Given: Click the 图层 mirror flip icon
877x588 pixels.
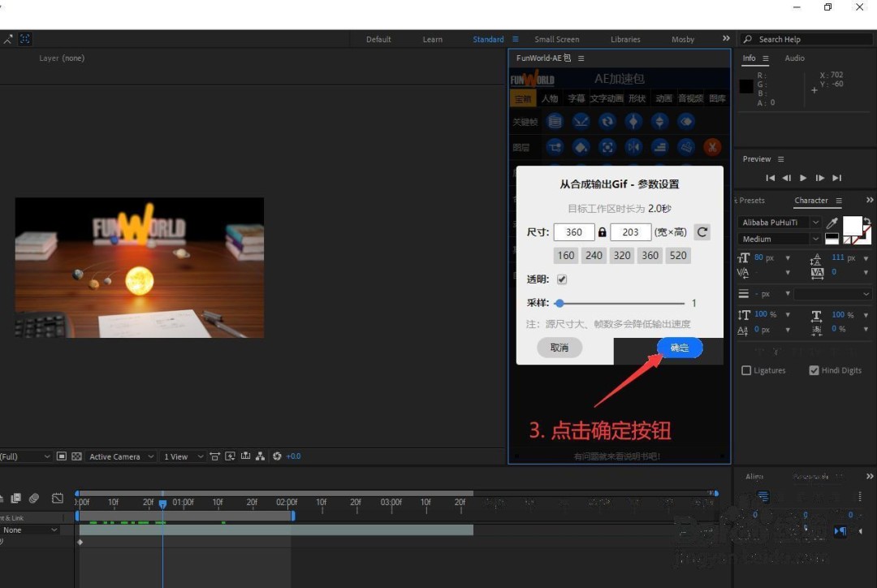Looking at the screenshot, I should (633, 147).
